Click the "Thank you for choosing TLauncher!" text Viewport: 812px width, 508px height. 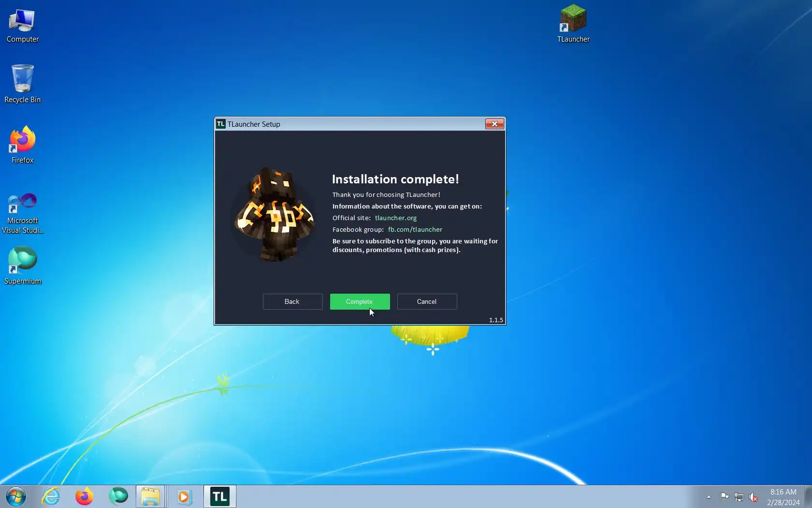pyautogui.click(x=386, y=195)
